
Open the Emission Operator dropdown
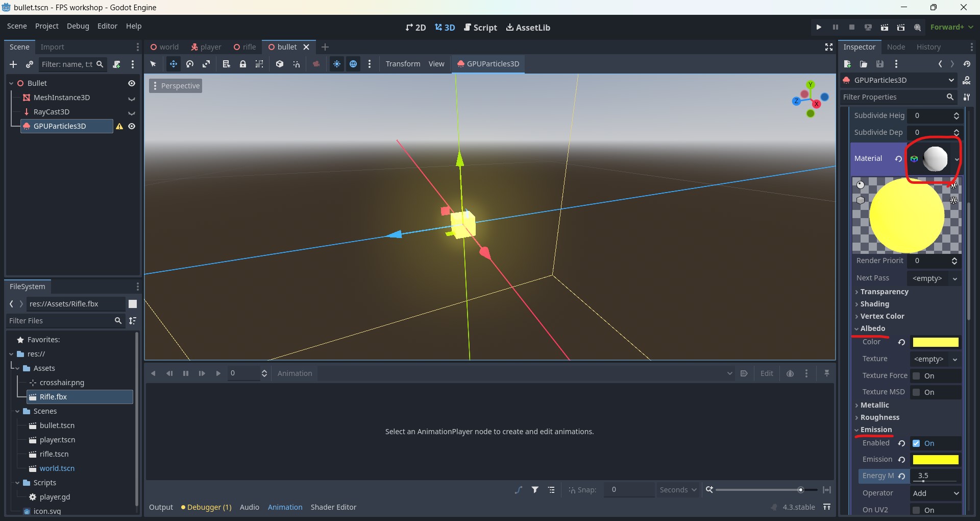936,493
